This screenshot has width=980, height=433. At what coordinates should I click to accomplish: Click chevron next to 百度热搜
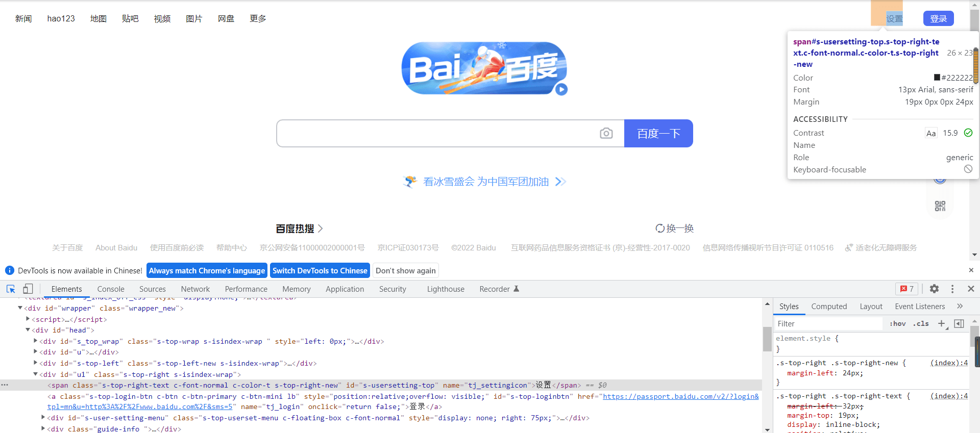pyautogui.click(x=320, y=228)
